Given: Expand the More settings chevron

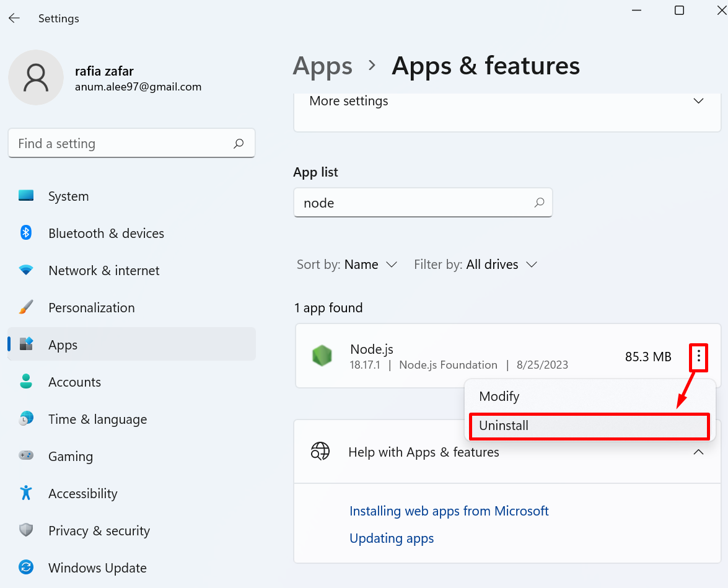Looking at the screenshot, I should coord(698,101).
